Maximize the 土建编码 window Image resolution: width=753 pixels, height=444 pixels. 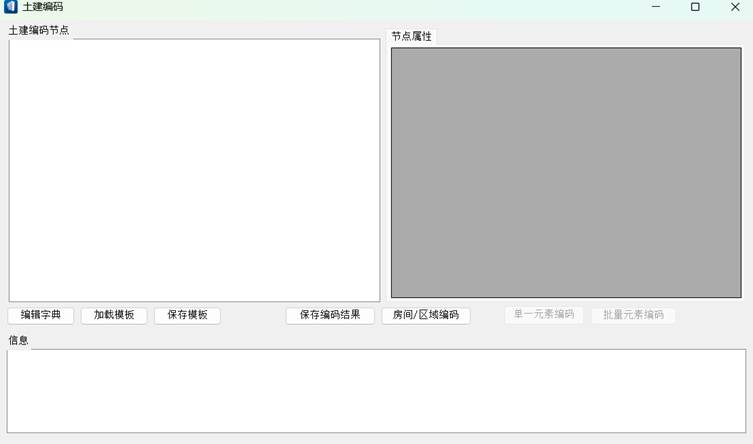[695, 7]
